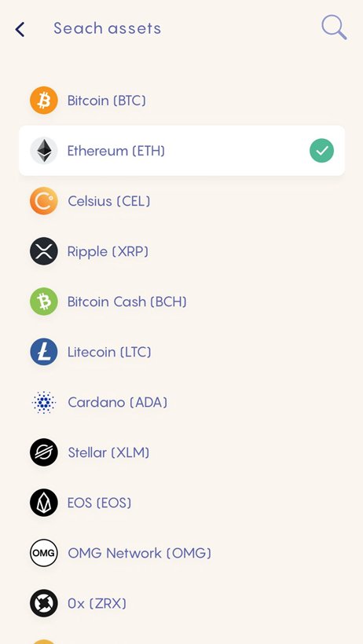Screen dimensions: 363x644
Task: Go back using the left chevron arrow
Action: click(x=20, y=29)
